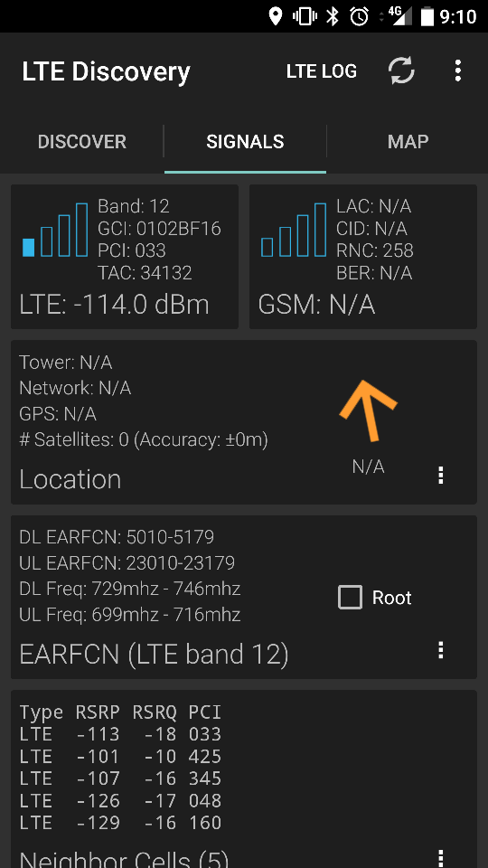Tap the LTE row with PCI 425
488x868 pixels.
[120, 756]
